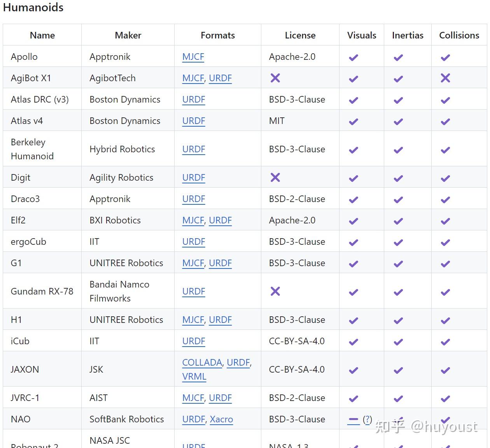Click the X icon in Digit License cell

(275, 178)
